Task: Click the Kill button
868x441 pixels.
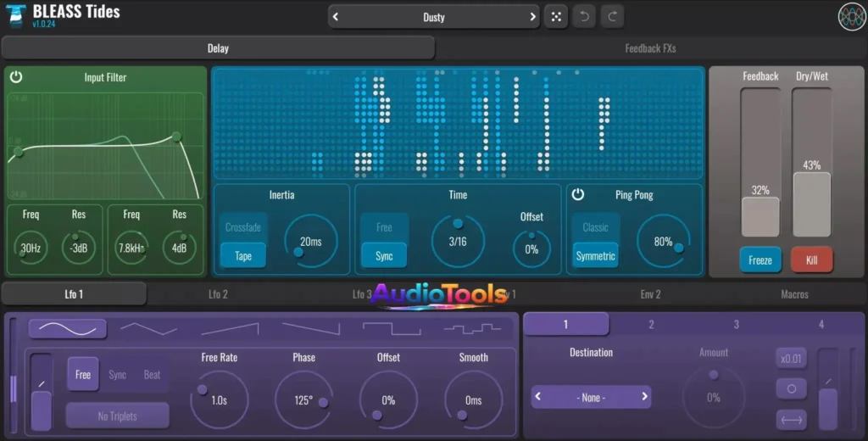Action: point(811,260)
